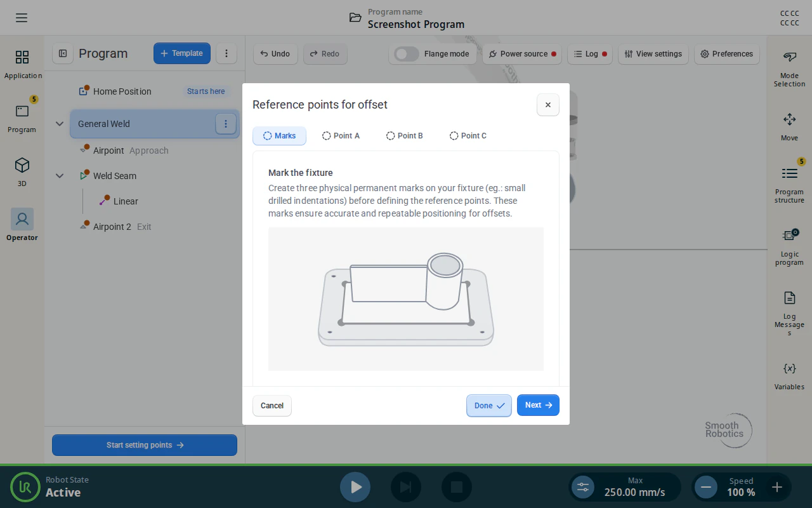Increase speed with plus button
This screenshot has width=812, height=508.
click(776, 487)
